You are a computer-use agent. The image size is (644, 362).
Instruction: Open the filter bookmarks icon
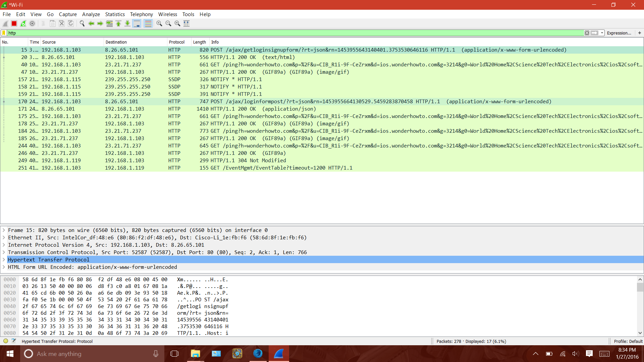click(4, 33)
